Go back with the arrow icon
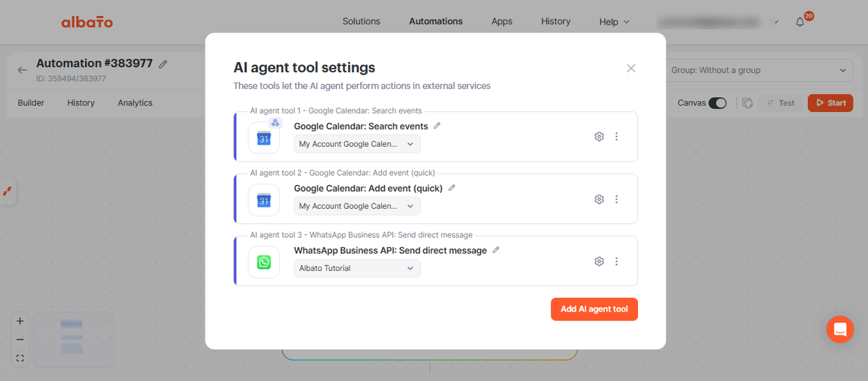The height and width of the screenshot is (381, 868). click(22, 70)
